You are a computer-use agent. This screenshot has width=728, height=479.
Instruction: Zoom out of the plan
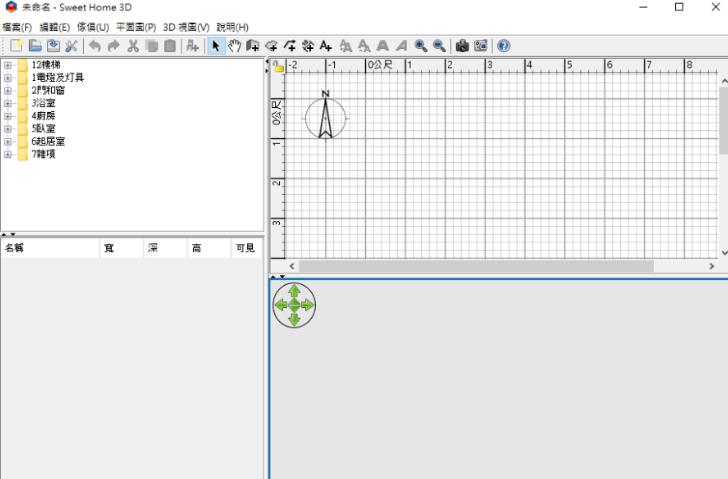click(x=439, y=45)
